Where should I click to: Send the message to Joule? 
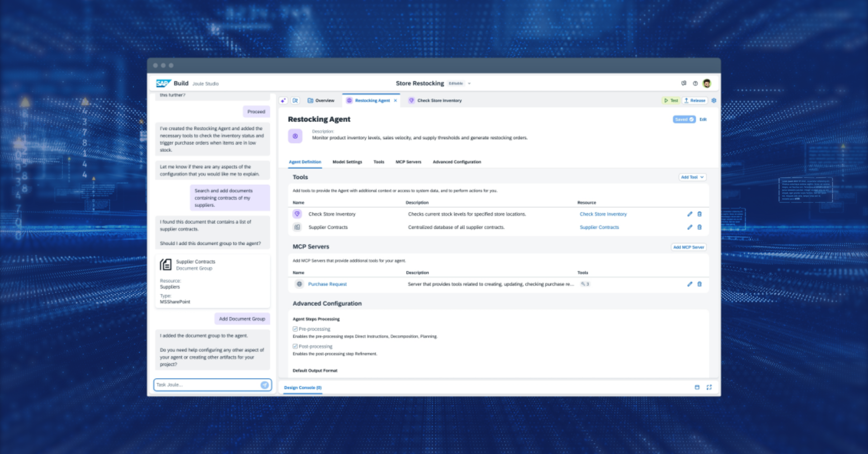point(265,385)
